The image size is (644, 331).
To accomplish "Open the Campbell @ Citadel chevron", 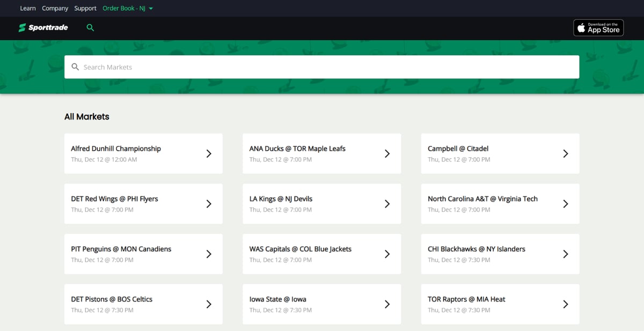I will (565, 153).
